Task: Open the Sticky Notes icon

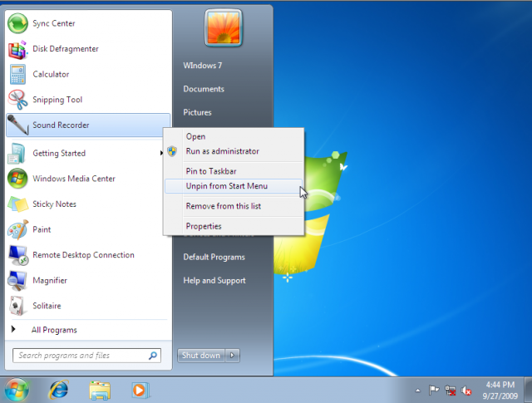Action: pyautogui.click(x=17, y=204)
